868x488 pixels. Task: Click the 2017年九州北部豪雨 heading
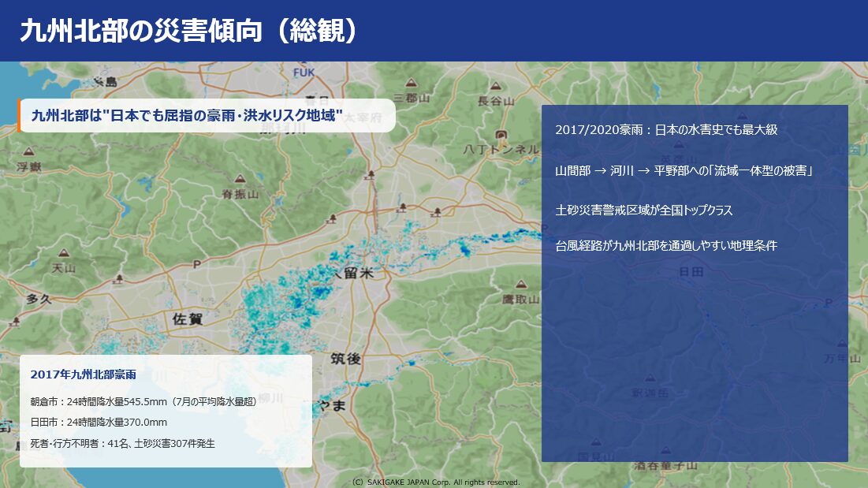(x=84, y=374)
